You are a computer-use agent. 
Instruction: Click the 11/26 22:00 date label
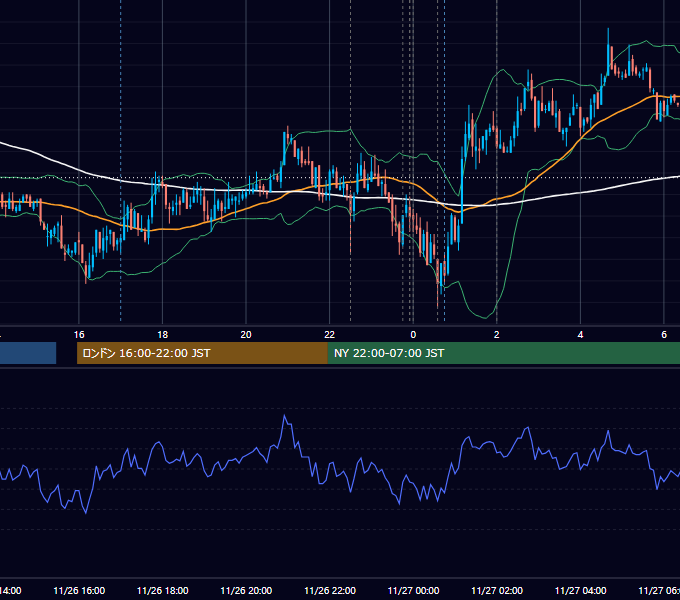tap(330, 590)
